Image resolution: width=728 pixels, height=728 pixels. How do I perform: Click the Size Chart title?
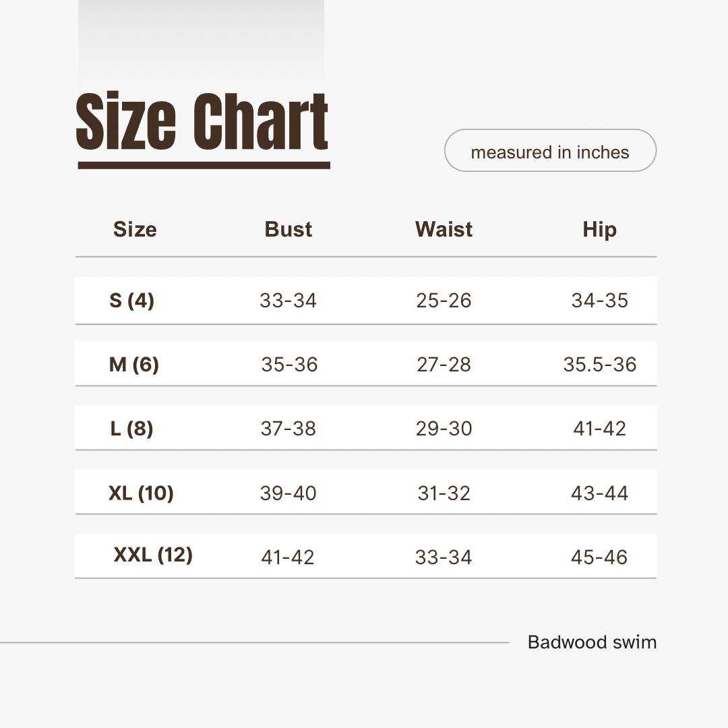point(202,122)
